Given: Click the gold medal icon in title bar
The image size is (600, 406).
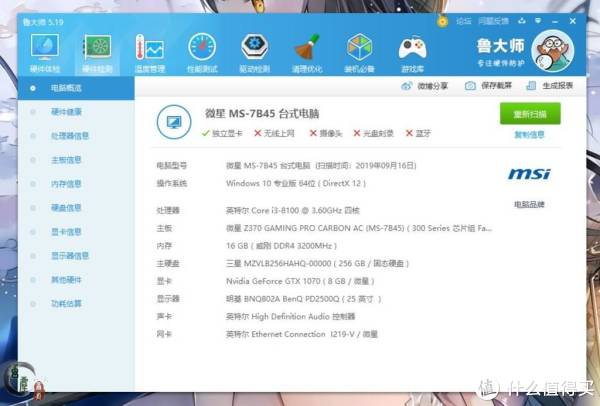Looking at the screenshot, I should 442,21.
